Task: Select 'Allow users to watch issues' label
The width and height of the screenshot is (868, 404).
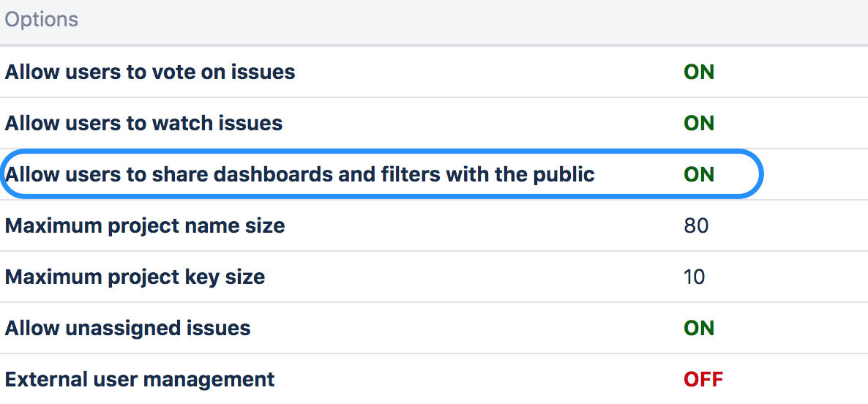Action: coord(144,123)
